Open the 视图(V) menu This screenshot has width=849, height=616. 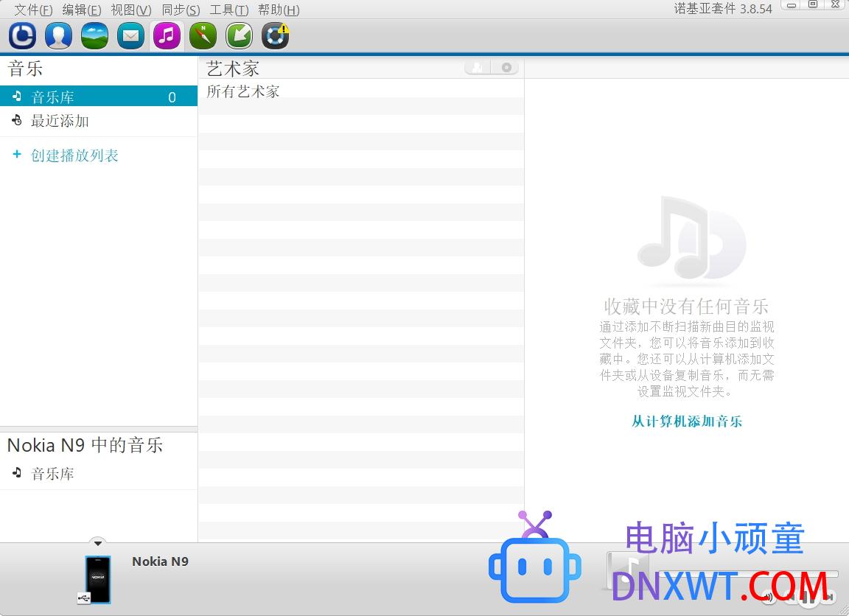[x=131, y=10]
